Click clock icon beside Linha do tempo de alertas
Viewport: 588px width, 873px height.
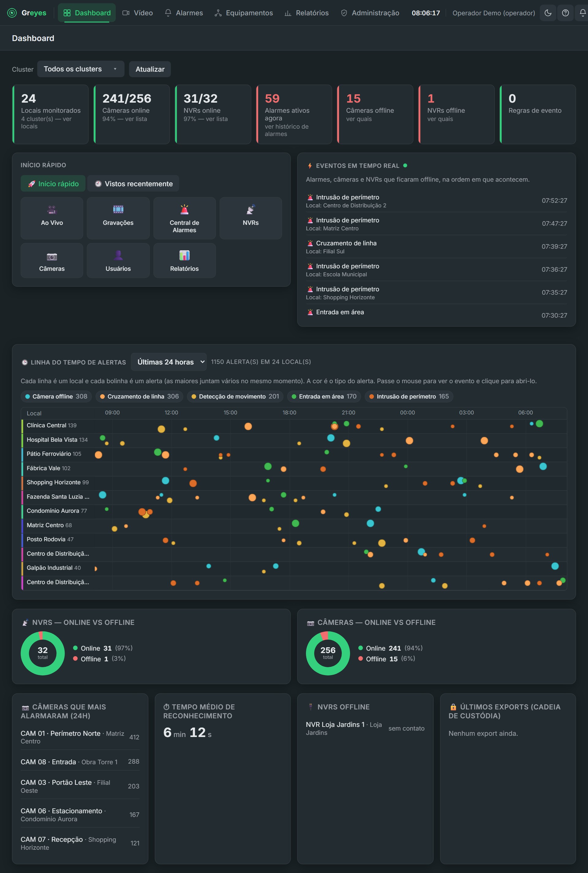tap(25, 362)
